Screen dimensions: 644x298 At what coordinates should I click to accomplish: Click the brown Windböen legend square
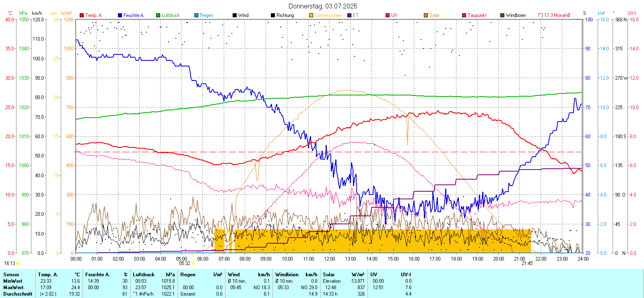[502, 15]
